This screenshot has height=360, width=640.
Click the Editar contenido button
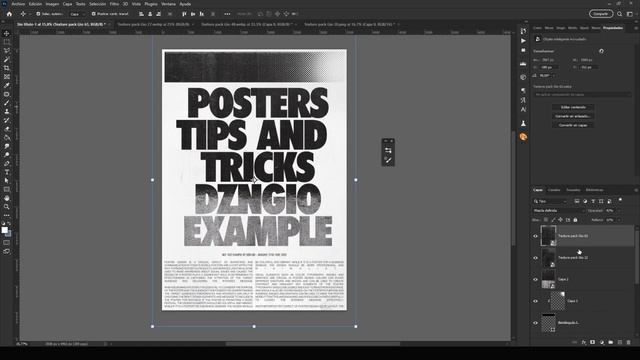(x=573, y=107)
